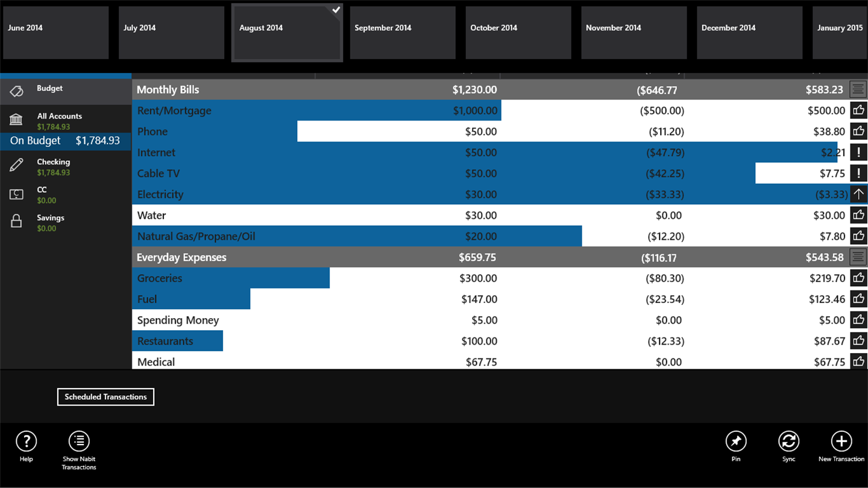This screenshot has width=868, height=488.
Task: Select the checked August 2014 month tile
Action: [288, 33]
